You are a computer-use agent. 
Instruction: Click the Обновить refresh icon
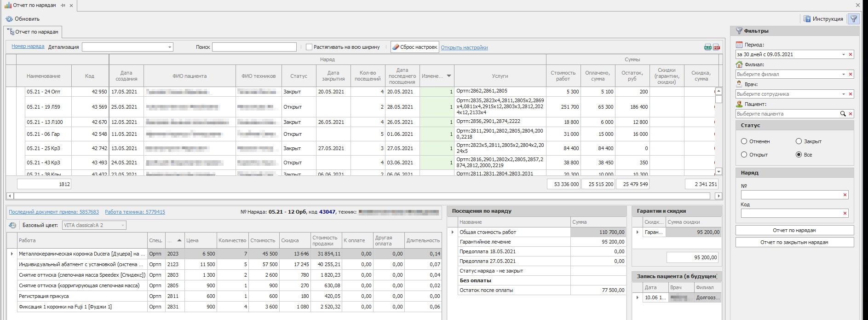pos(9,19)
